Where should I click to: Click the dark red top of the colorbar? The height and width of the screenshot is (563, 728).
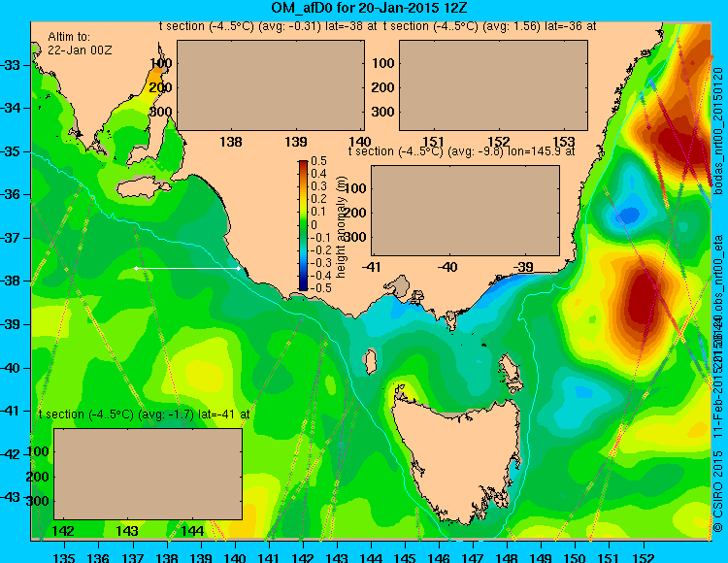(303, 164)
